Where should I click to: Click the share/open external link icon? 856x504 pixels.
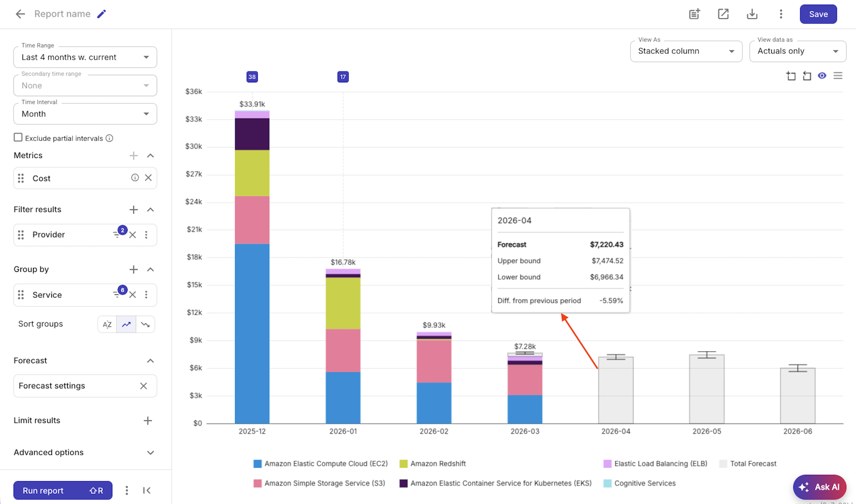click(x=723, y=14)
